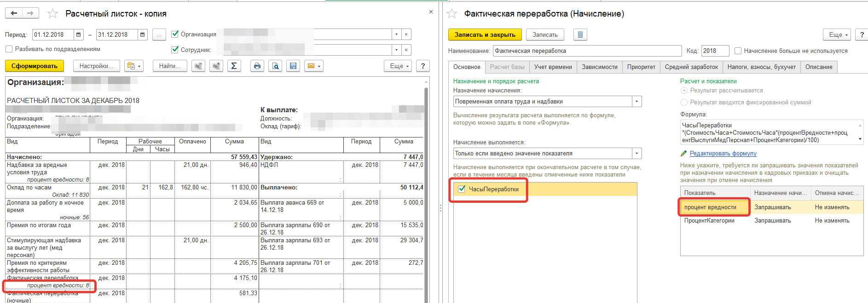Open the Средний заработок tab

(x=691, y=67)
